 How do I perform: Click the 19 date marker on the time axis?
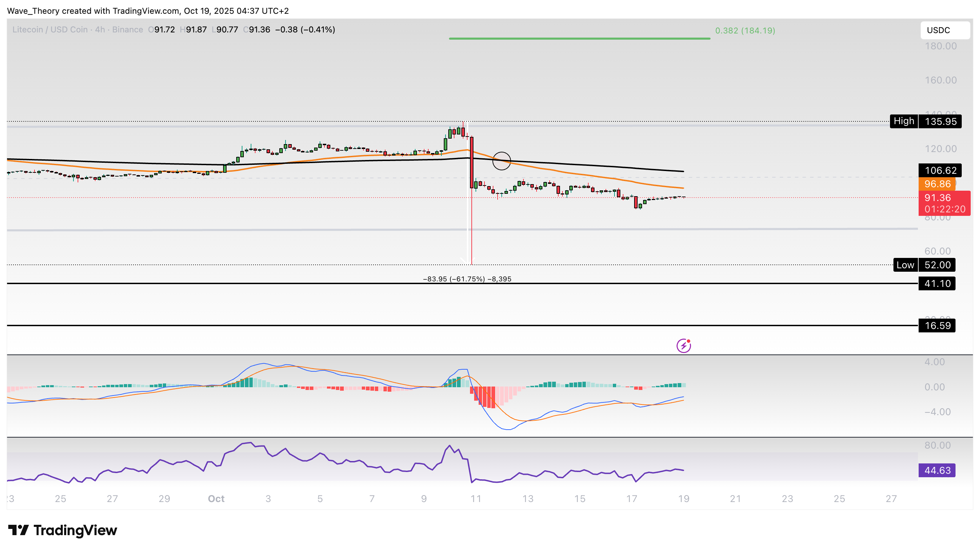coord(683,499)
